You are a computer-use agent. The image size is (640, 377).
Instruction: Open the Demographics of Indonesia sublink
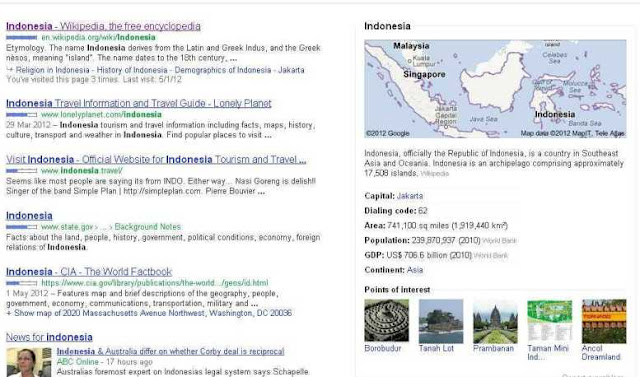click(222, 70)
